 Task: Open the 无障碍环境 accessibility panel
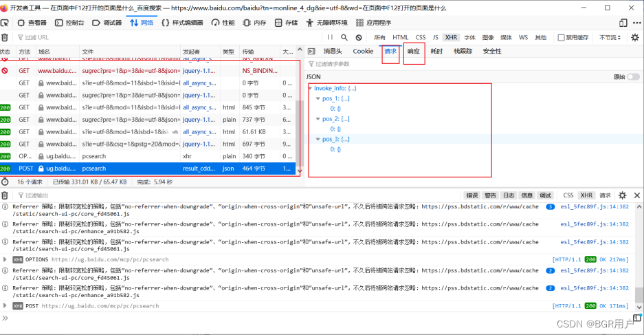326,23
